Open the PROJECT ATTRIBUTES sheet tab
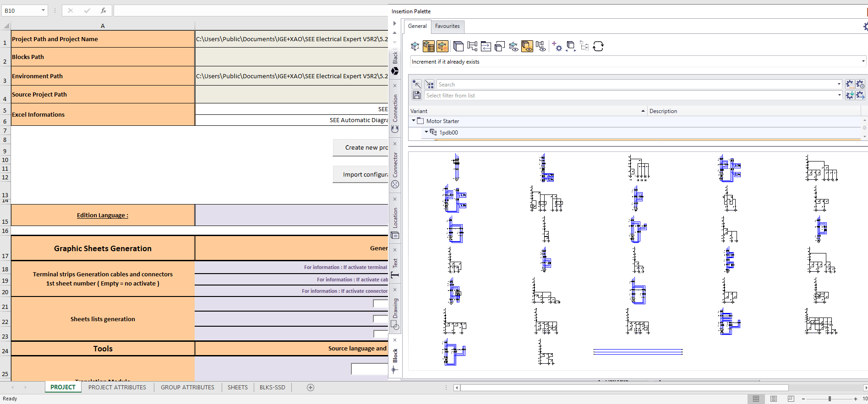This screenshot has height=404, width=868. tap(117, 388)
